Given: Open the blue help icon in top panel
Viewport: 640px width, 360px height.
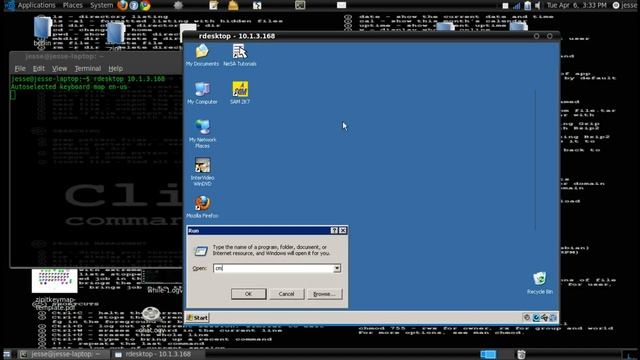Looking at the screenshot, I should [x=133, y=6].
